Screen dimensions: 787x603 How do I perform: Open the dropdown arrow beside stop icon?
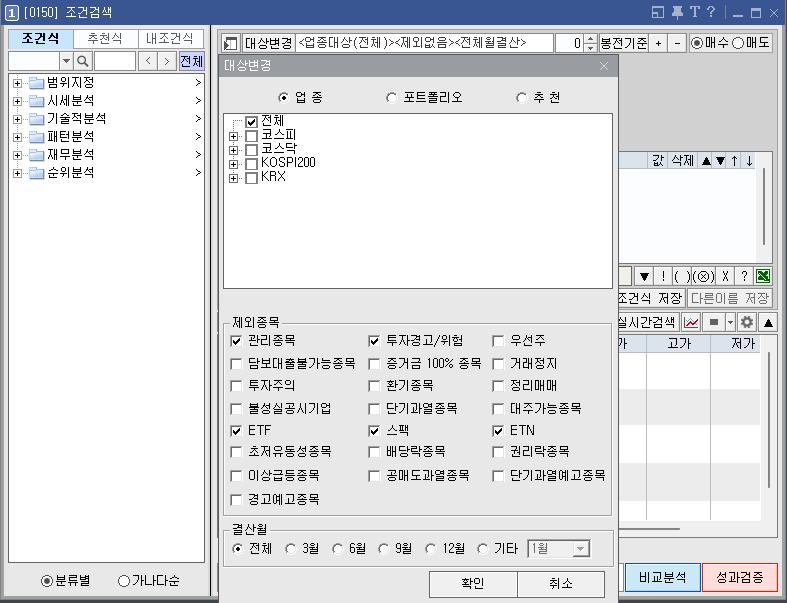pos(731,322)
